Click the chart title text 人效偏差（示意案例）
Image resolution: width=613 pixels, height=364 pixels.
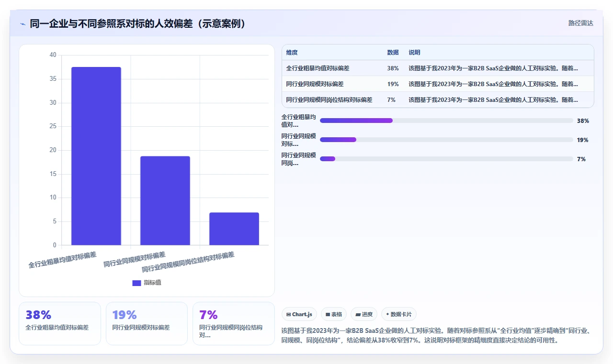point(199,23)
